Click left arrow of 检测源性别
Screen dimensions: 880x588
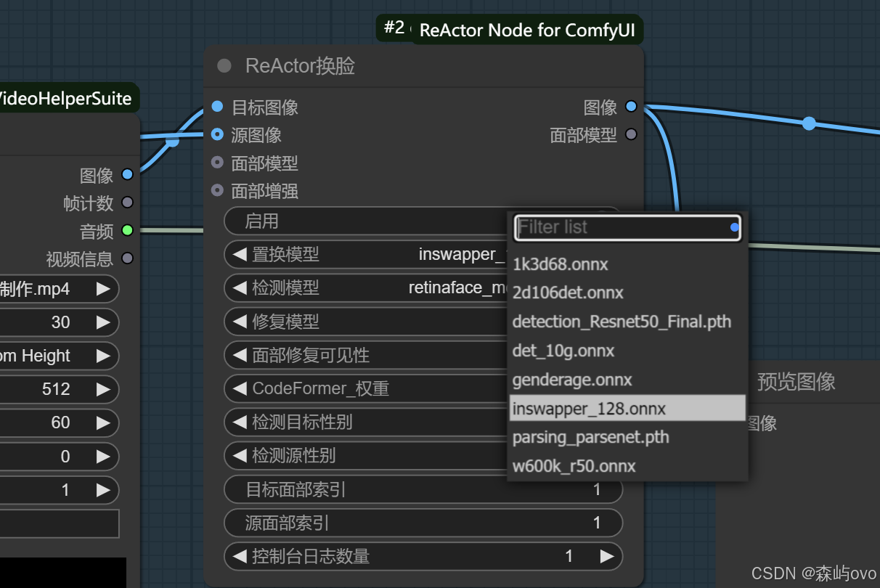240,456
